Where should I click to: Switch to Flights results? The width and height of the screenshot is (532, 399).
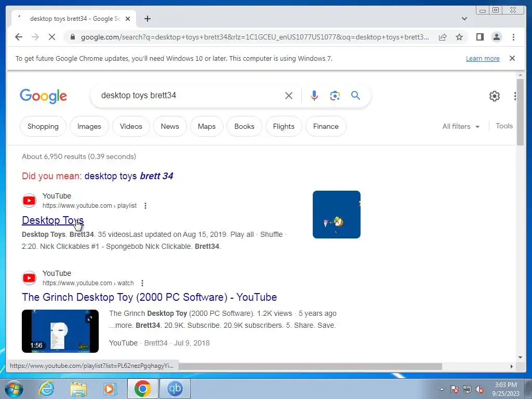284,126
